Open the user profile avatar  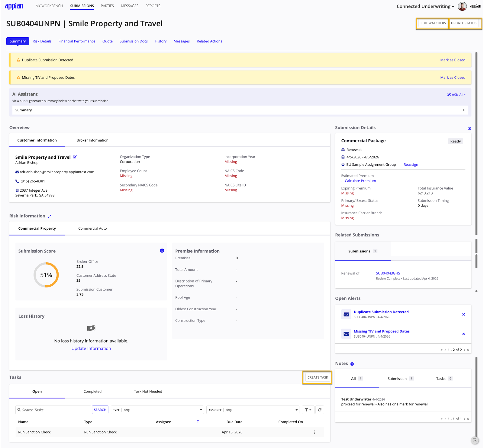tap(462, 6)
